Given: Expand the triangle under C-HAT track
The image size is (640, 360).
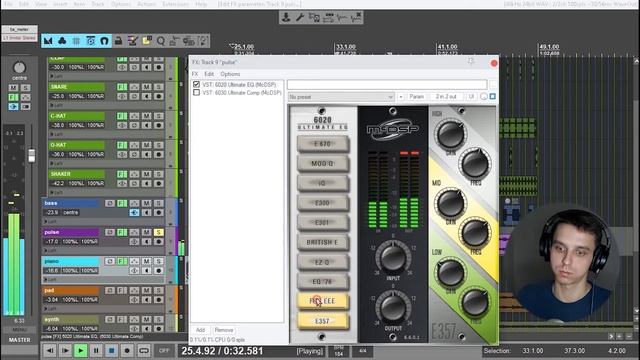Looking at the screenshot, I should pos(52,134).
